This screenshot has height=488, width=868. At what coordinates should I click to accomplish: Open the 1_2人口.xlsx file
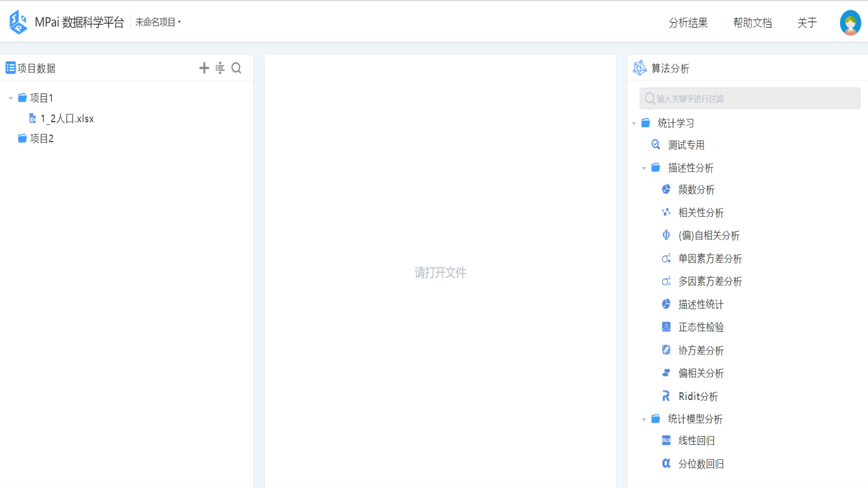coord(67,118)
